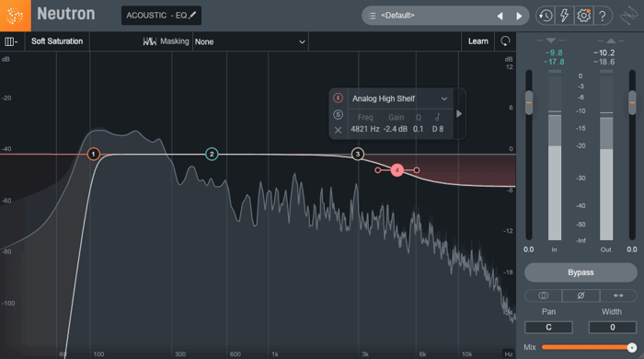This screenshot has width=644, height=359.
Task: Edit the ACOUSTIC - EQ name with pencil icon
Action: click(192, 16)
